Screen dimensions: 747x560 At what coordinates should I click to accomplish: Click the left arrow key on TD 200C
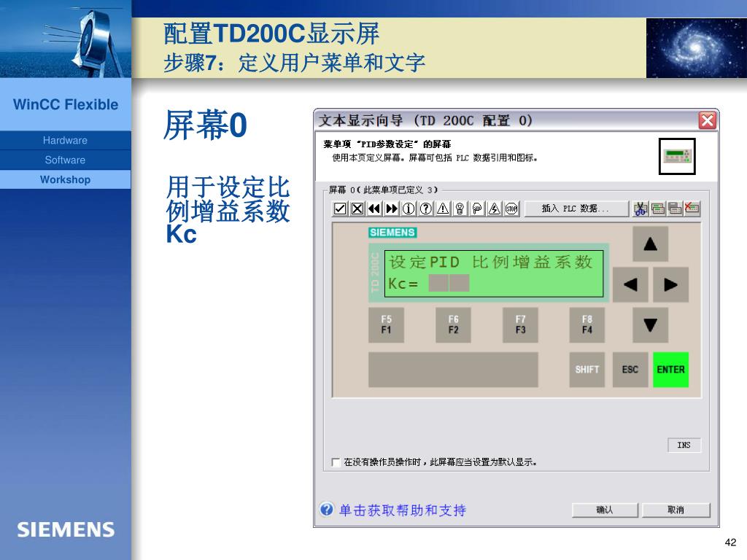[630, 285]
